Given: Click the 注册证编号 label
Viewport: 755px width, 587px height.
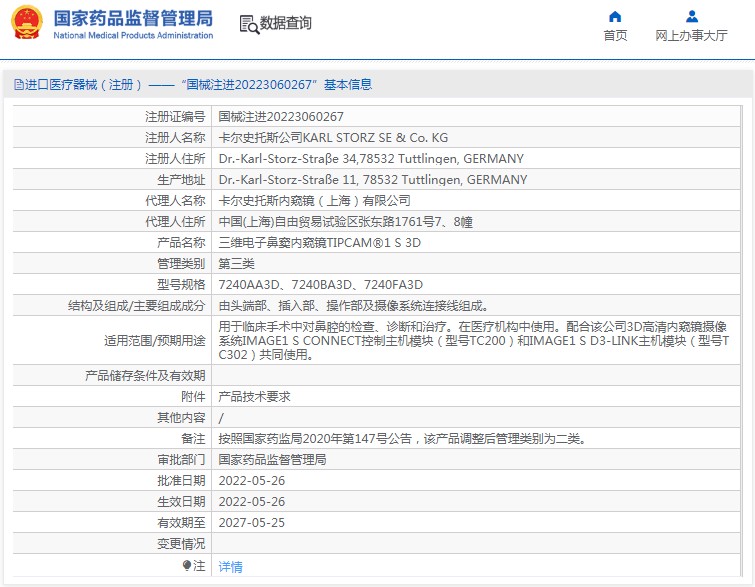Looking at the screenshot, I should (x=175, y=117).
